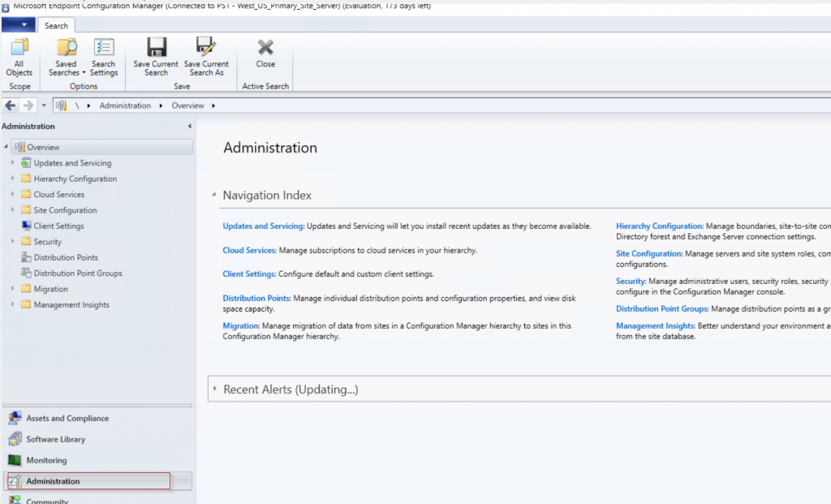The width and height of the screenshot is (831, 504).
Task: Select the Hierarchy Configuration folder
Action: pyautogui.click(x=75, y=179)
